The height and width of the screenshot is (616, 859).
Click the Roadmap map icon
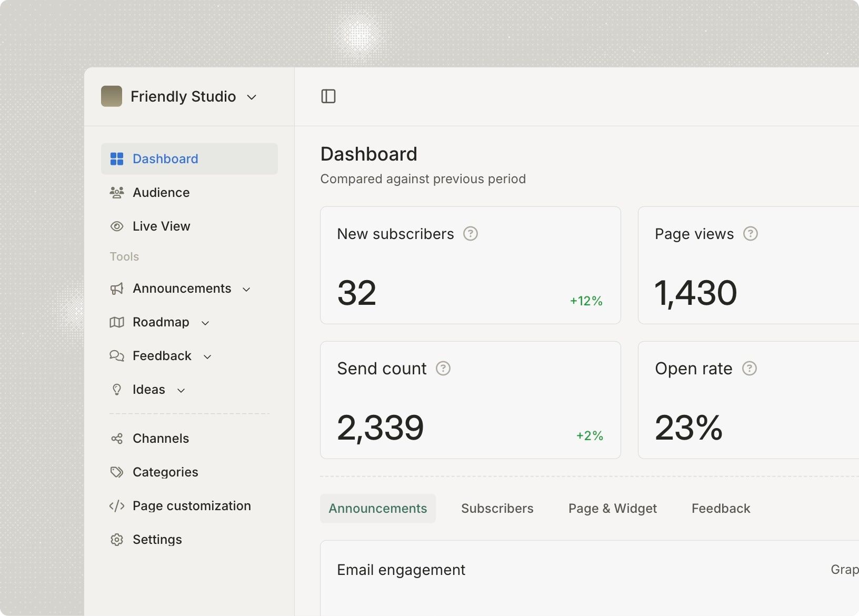[117, 322]
